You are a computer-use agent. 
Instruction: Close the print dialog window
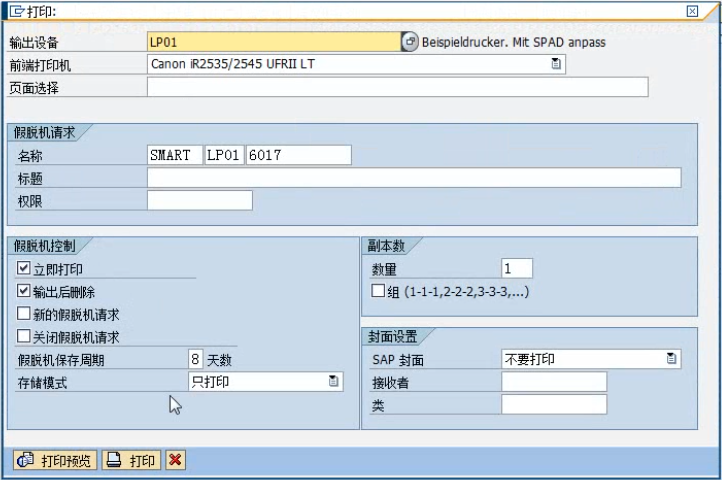pos(692,11)
